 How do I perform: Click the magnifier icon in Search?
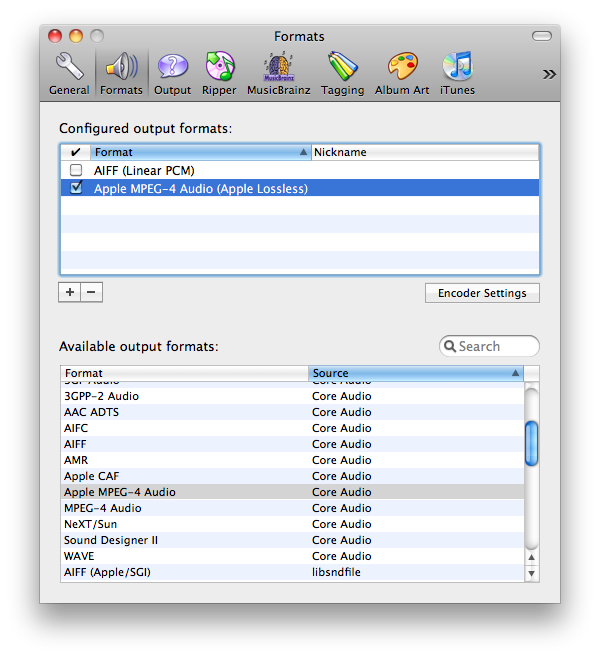tap(450, 346)
